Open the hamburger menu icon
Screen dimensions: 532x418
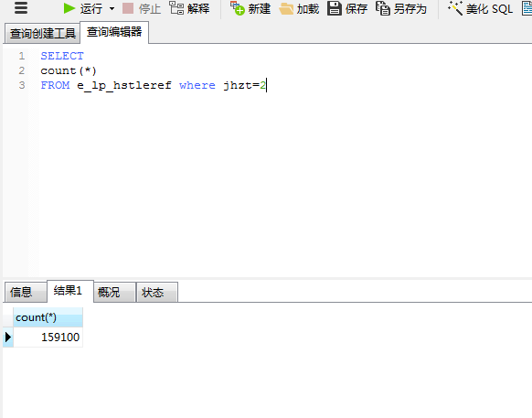pos(21,8)
